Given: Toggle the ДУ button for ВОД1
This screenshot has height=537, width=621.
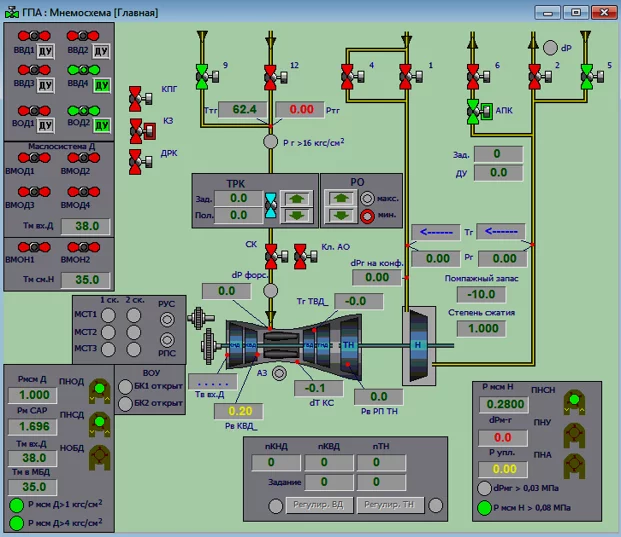Looking at the screenshot, I should [x=45, y=125].
